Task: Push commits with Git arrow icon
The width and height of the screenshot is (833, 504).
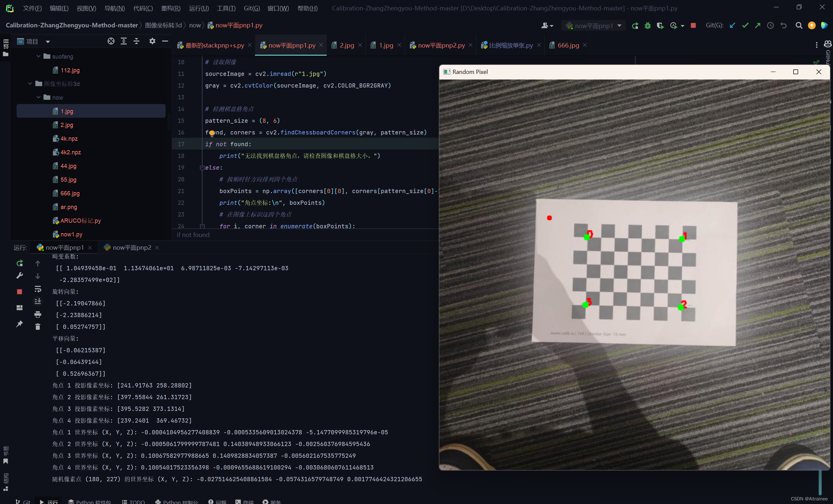Action: pos(757,26)
